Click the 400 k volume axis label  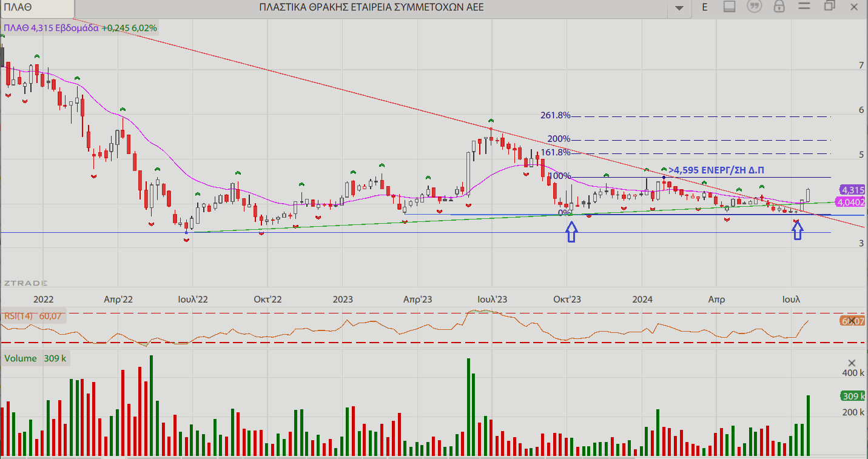point(854,372)
